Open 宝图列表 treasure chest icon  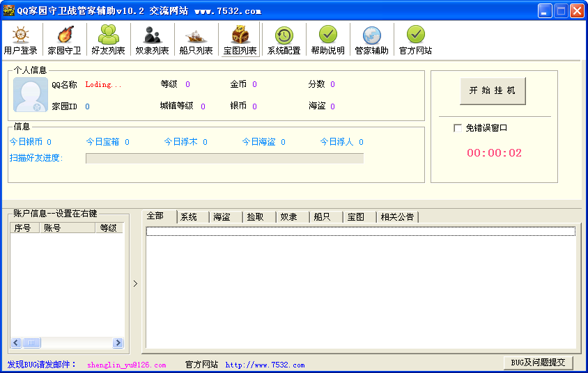point(240,35)
